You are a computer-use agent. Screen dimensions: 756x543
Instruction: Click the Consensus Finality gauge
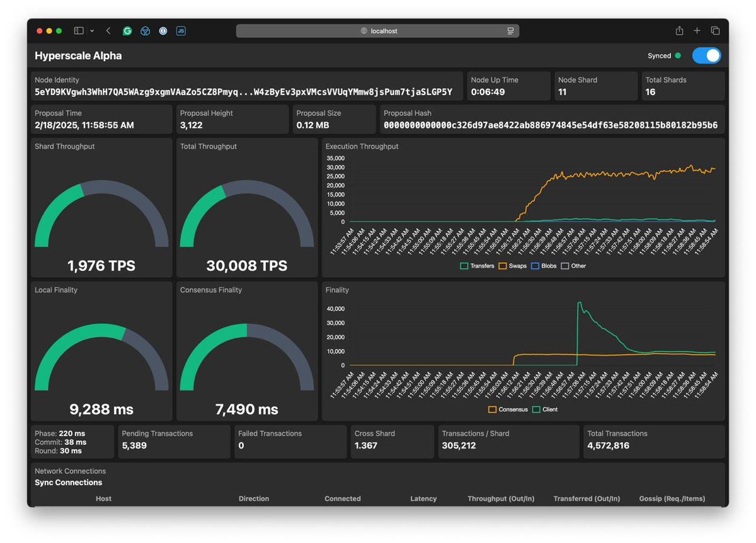pyautogui.click(x=247, y=357)
